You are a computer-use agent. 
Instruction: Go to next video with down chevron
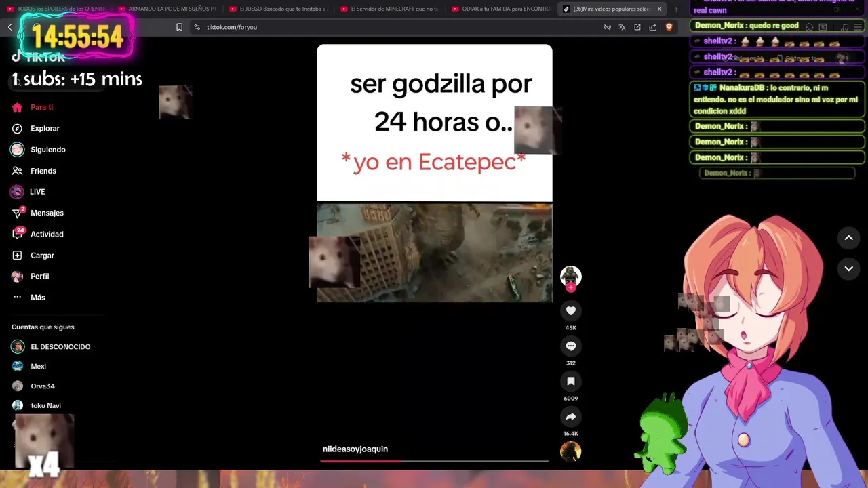tap(848, 268)
